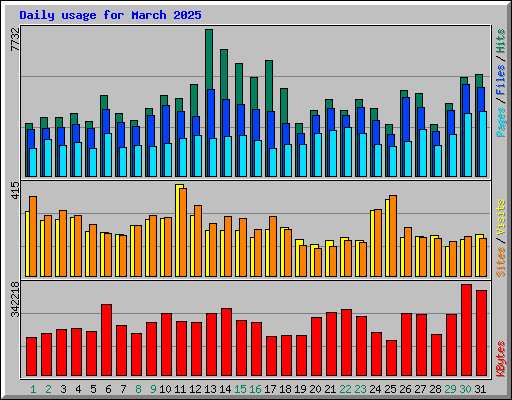Click the y-axis value 342218
512x400 pixels.
(15, 299)
